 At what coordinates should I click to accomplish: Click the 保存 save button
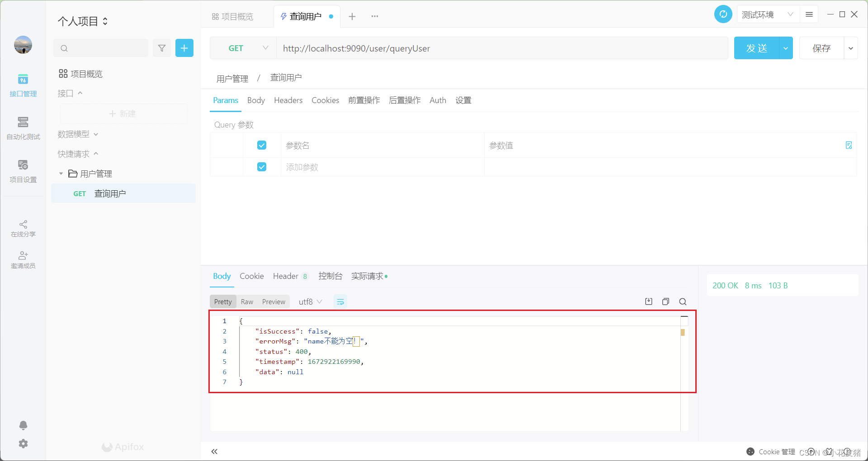point(821,48)
